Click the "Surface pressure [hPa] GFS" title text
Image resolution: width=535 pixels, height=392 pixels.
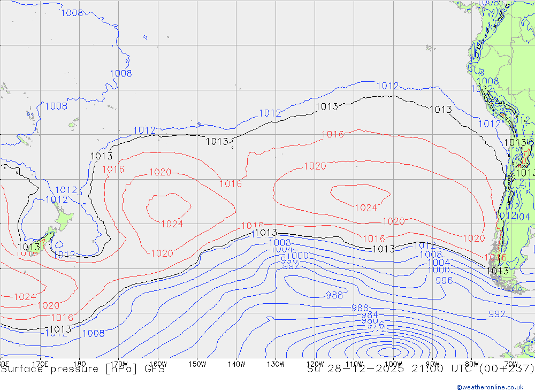pyautogui.click(x=82, y=369)
